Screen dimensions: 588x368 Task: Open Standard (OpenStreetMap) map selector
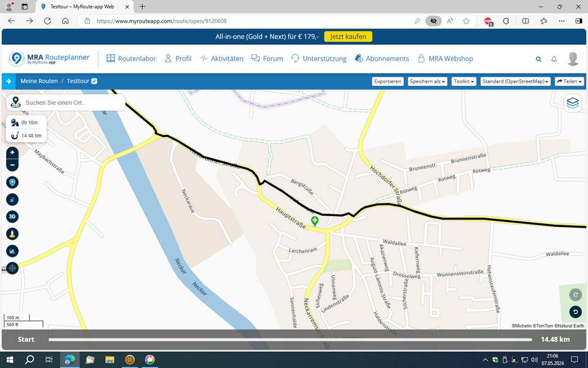[x=515, y=81]
